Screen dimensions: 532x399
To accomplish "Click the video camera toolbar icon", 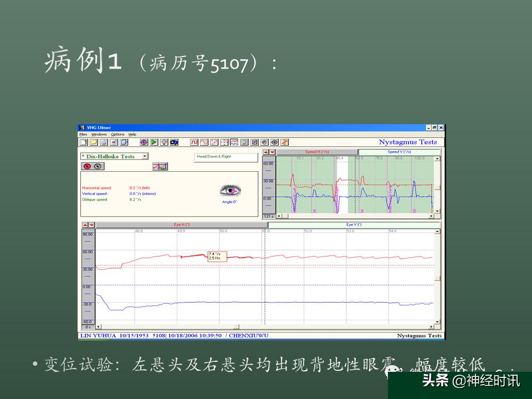I will pyautogui.click(x=174, y=142).
